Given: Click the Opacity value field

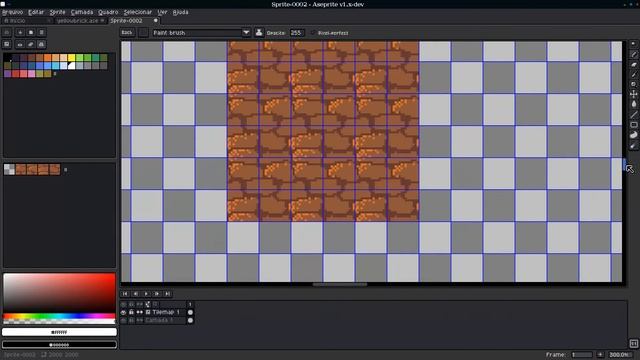Looking at the screenshot, I should tap(297, 33).
